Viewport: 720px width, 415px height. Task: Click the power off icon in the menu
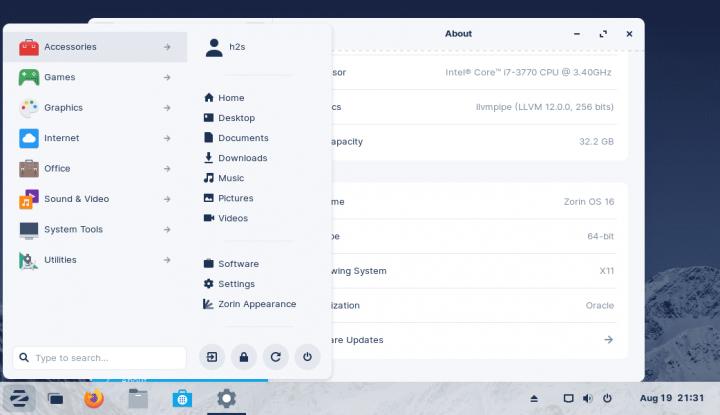click(x=307, y=356)
